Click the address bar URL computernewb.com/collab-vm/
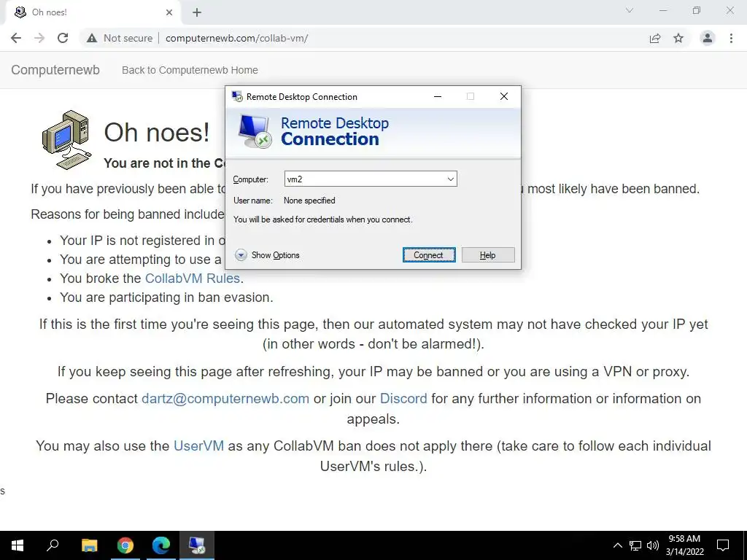This screenshot has width=747, height=560. (237, 38)
